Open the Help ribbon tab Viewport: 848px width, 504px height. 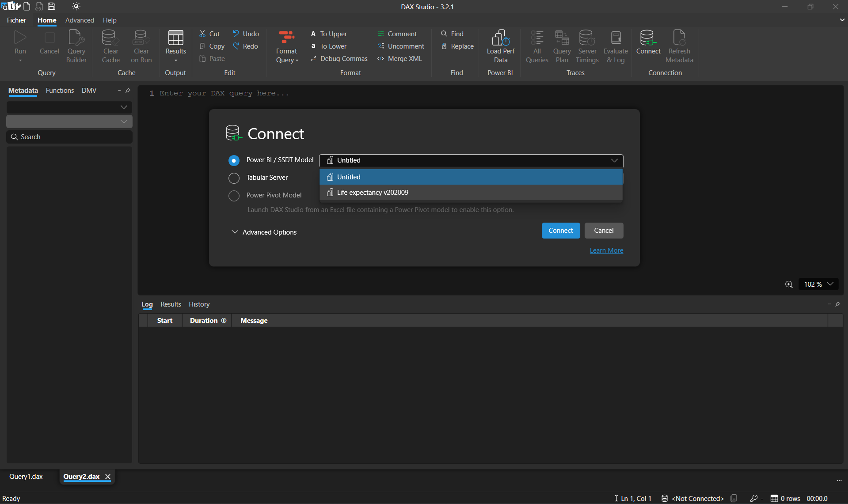pos(110,20)
